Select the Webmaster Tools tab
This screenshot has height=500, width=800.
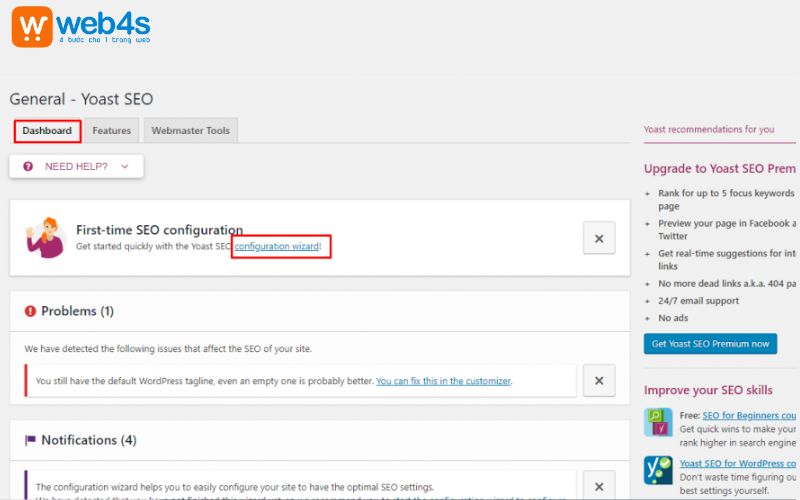[190, 131]
